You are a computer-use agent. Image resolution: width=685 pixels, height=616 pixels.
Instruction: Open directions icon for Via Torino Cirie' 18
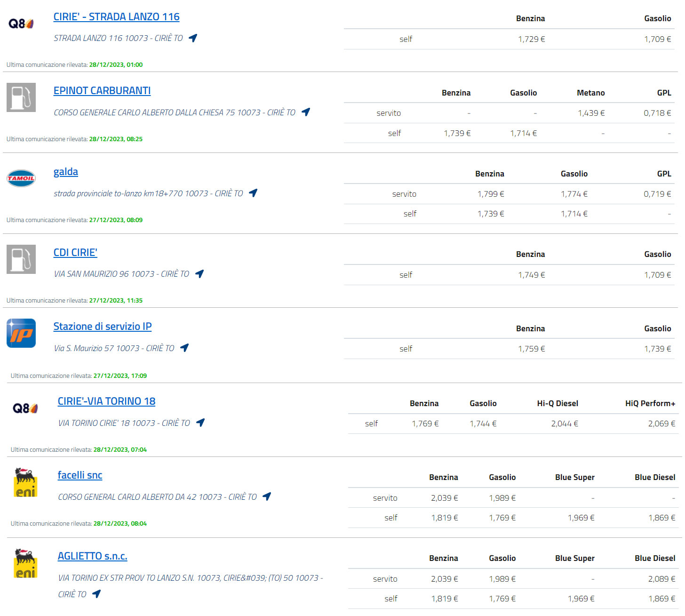tap(200, 423)
